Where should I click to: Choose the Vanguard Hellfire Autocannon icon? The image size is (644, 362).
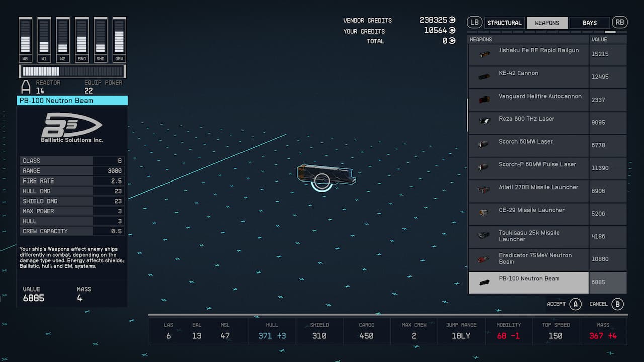[x=484, y=100]
